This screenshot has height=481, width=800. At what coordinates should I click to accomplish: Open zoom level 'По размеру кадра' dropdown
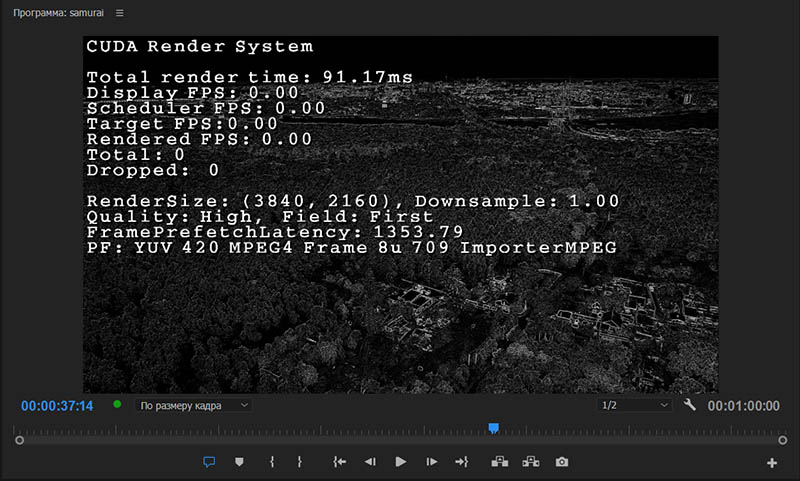(193, 406)
